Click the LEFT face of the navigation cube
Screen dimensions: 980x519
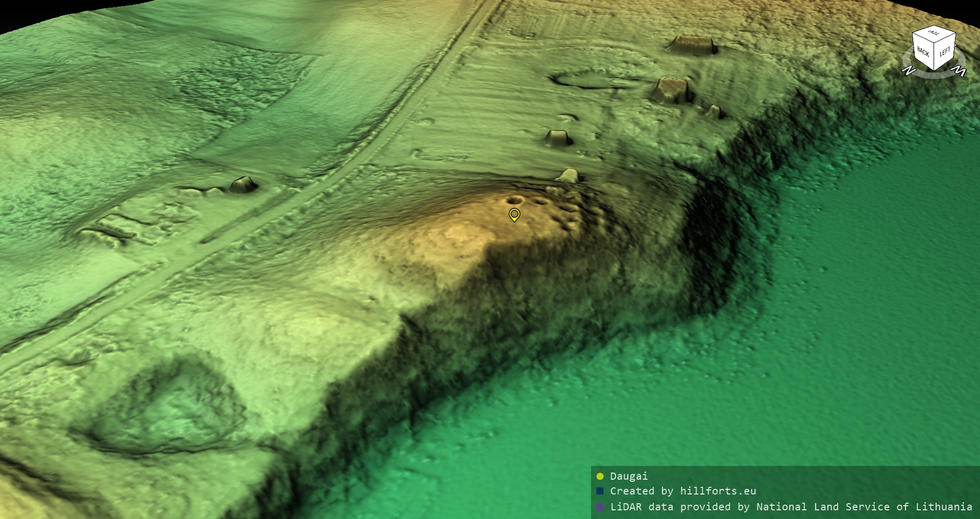[x=945, y=52]
